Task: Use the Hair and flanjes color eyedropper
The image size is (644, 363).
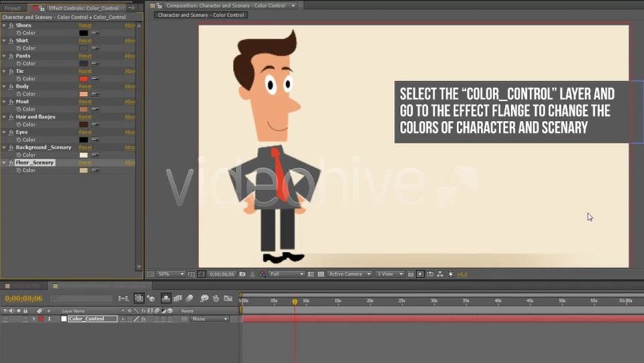Action: pos(95,124)
